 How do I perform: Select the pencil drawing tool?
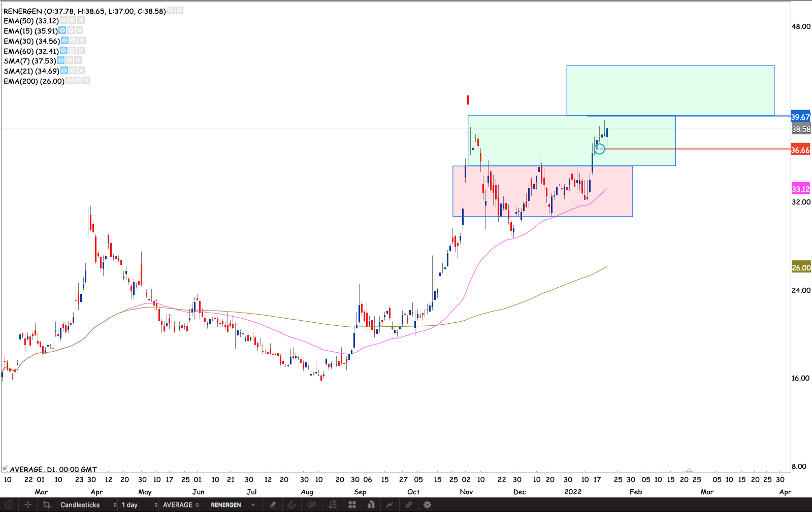coord(273,505)
